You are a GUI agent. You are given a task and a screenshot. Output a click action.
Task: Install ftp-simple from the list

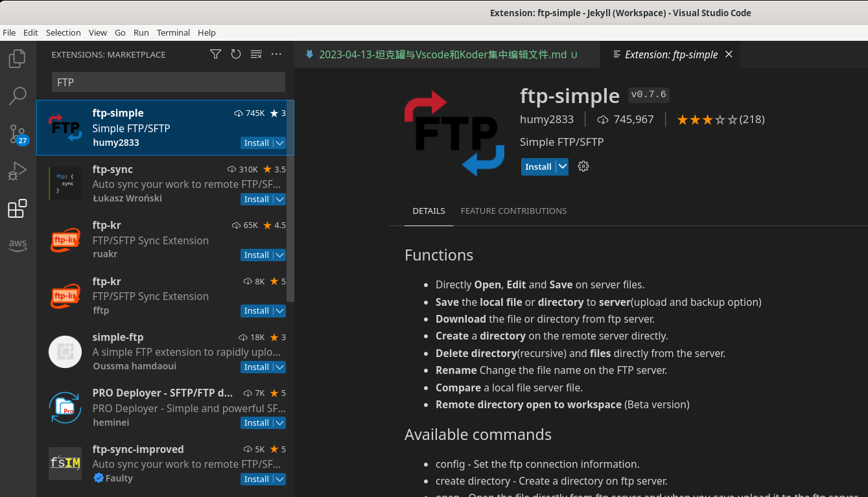click(257, 143)
